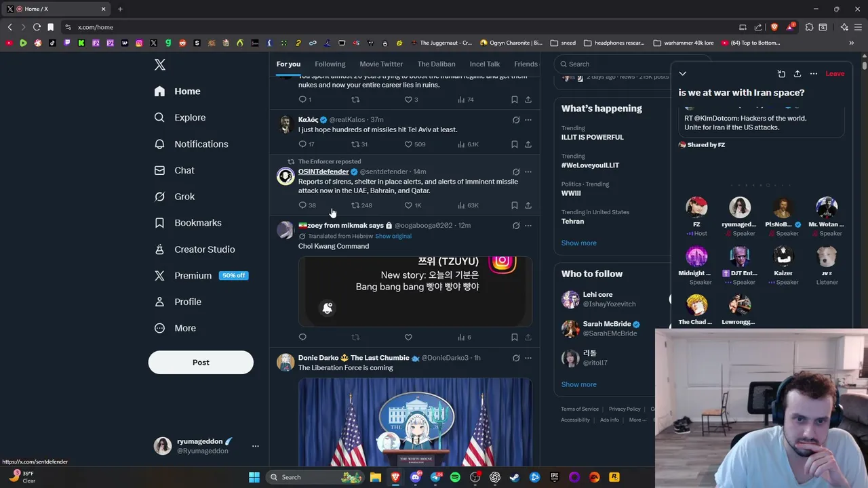Open trending topic ILLIT IS POWERFUL
This screenshot has width=868, height=488.
pyautogui.click(x=593, y=137)
